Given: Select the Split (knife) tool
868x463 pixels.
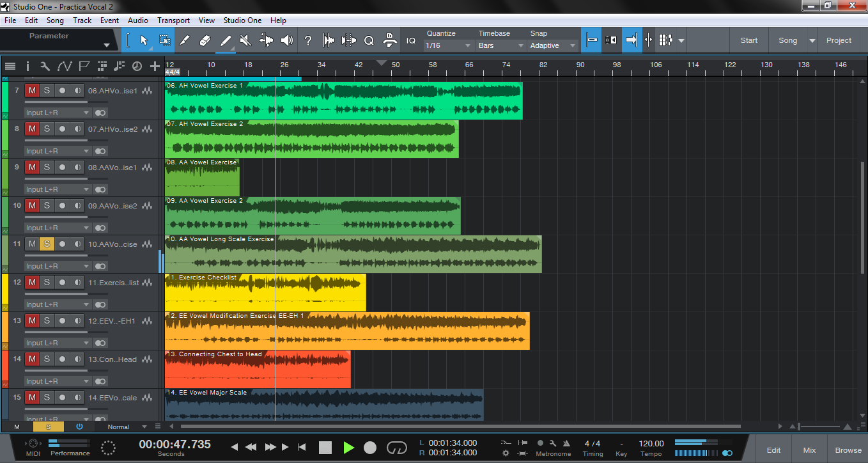Looking at the screenshot, I should pyautogui.click(x=185, y=40).
